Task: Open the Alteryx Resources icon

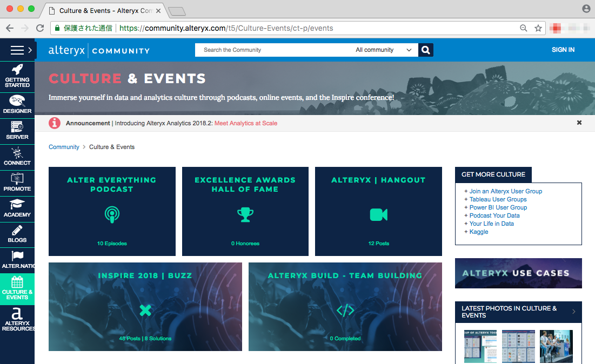Action: point(17,313)
